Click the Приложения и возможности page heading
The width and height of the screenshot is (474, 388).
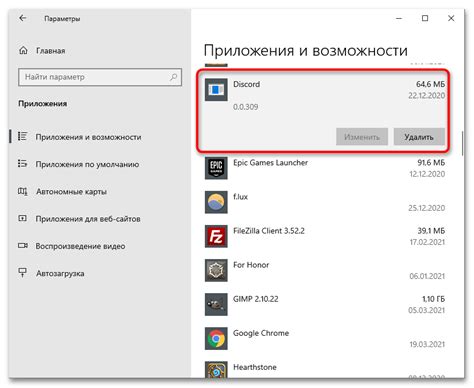(x=306, y=51)
